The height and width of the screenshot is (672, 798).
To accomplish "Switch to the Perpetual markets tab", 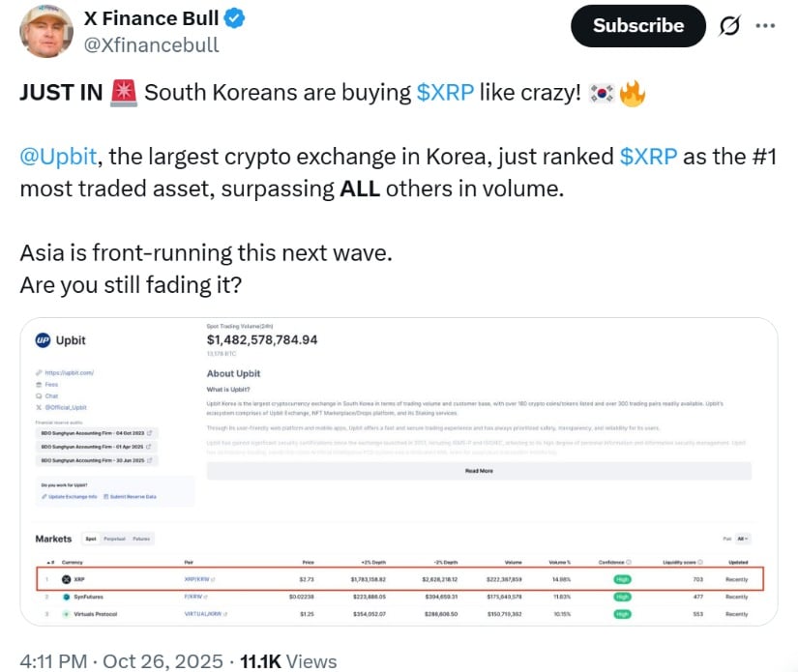I will coord(114,539).
